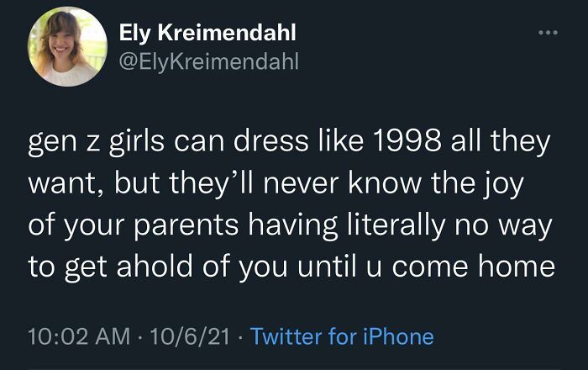Click the word "literally" in the tweet
The image size is (588, 370).
coord(396,225)
